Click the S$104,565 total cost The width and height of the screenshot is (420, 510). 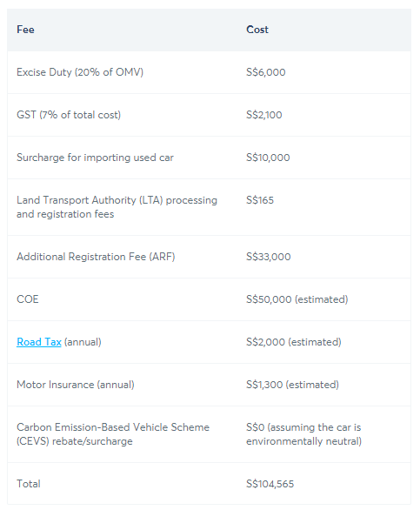[270, 484]
